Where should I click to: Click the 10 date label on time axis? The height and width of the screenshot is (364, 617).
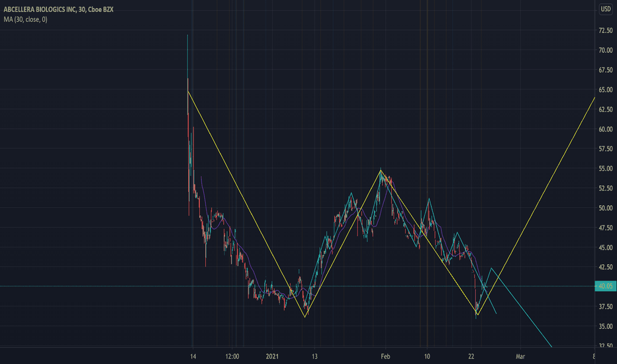(x=427, y=357)
